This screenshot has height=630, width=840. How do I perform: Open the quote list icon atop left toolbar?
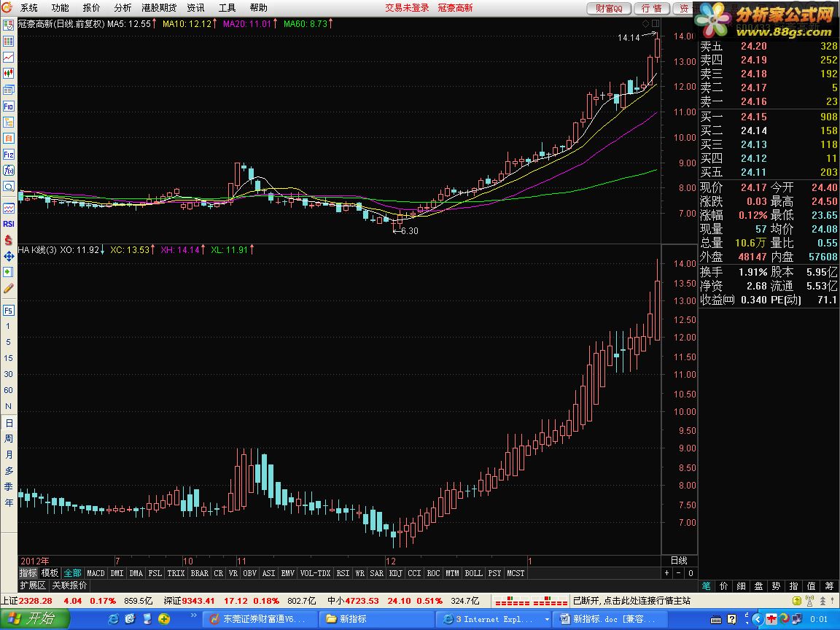click(x=9, y=26)
